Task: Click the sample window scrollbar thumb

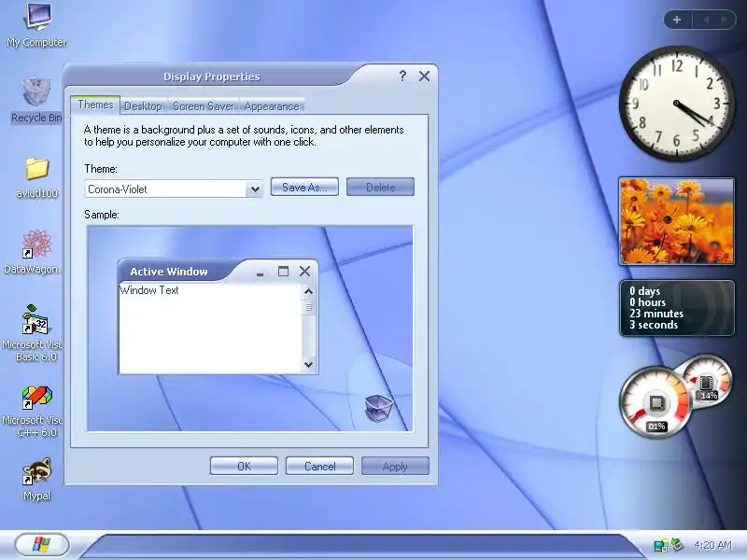Action: tap(308, 308)
